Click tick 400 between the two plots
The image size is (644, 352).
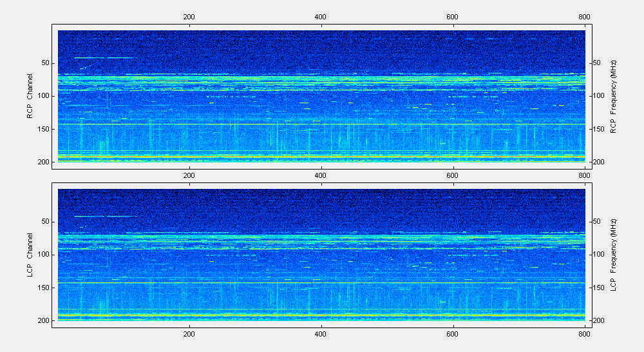click(320, 175)
